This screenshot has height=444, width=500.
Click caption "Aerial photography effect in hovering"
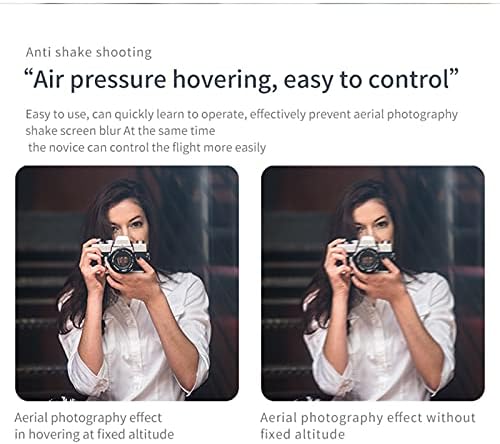pos(94,426)
